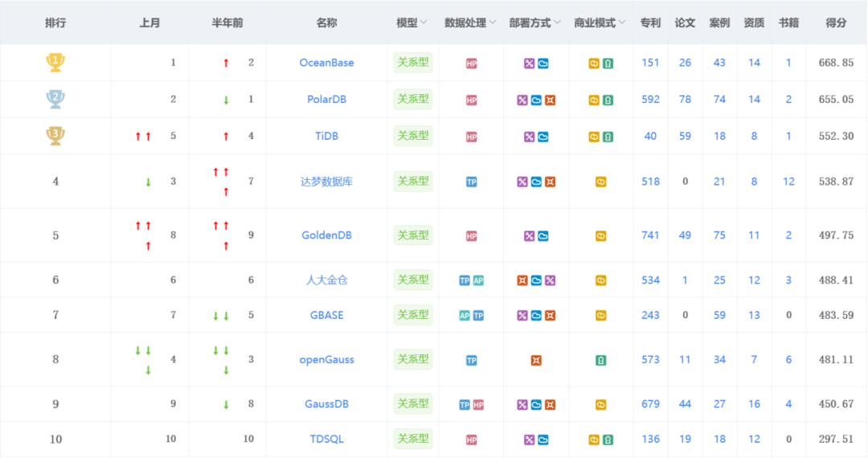
Task: Open the PolarDB database link
Action: click(x=326, y=99)
